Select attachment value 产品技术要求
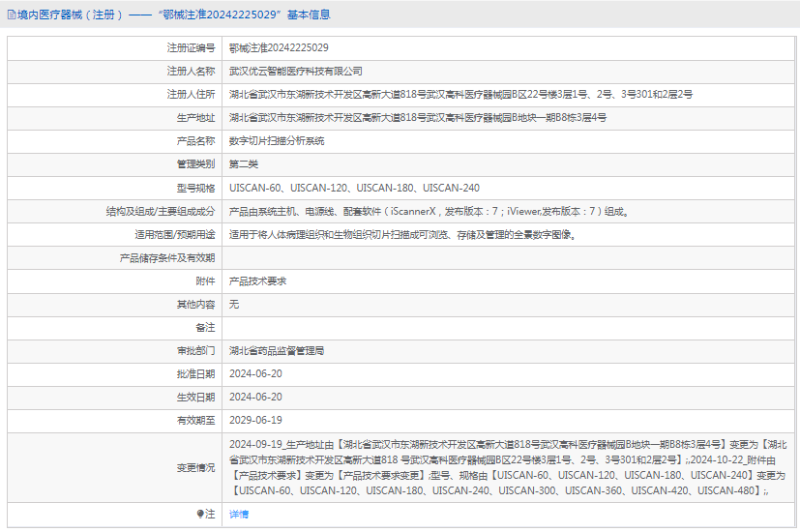Viewport: 800px width, 532px height. click(x=257, y=281)
